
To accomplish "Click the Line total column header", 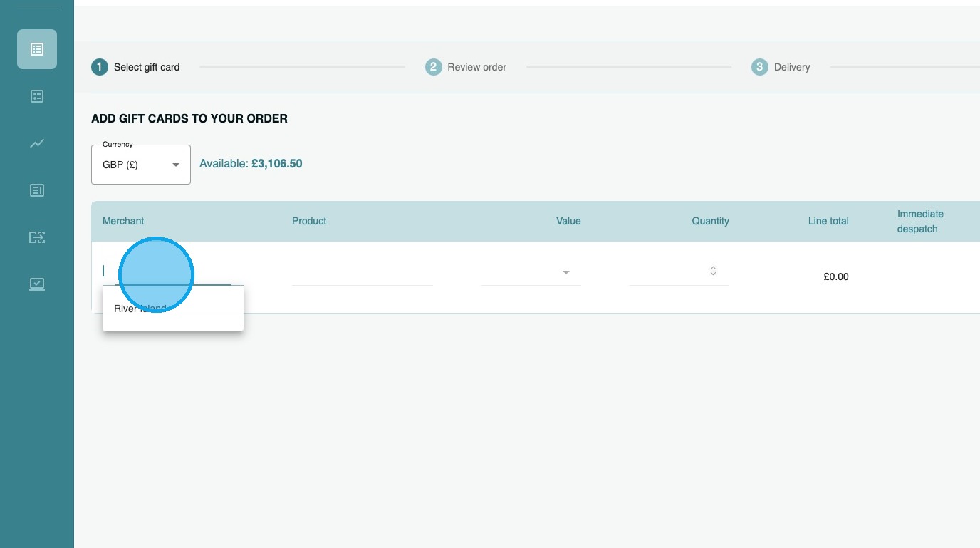I will coord(828,221).
